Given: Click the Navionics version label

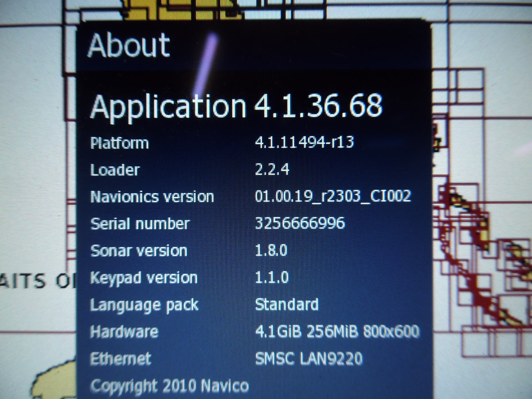Looking at the screenshot, I should [x=152, y=197].
